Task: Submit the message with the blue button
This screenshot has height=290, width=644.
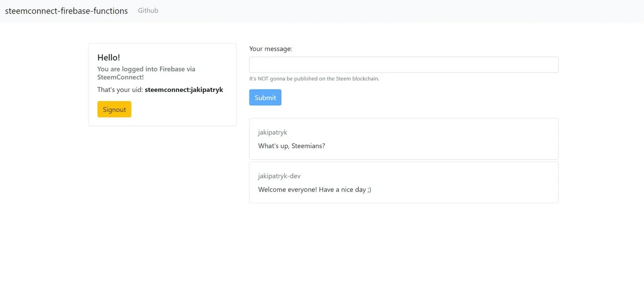Action: coord(265,98)
